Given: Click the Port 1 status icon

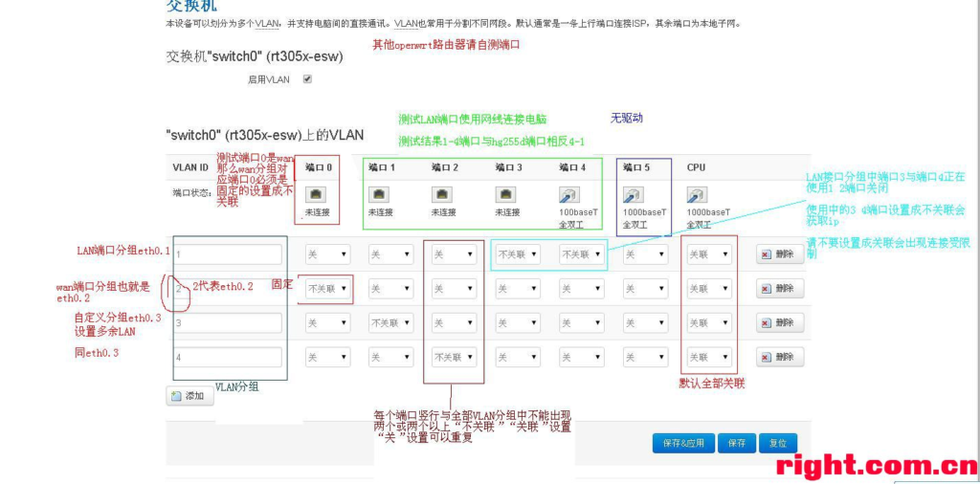Looking at the screenshot, I should point(379,194).
